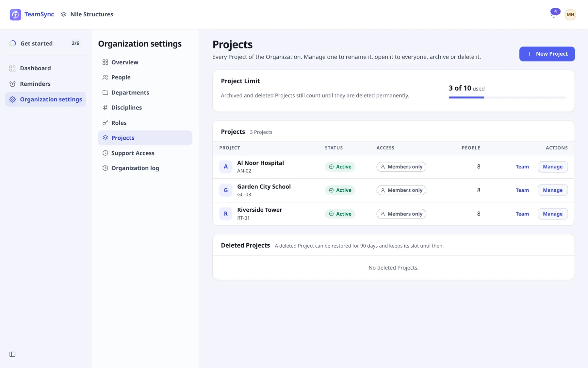This screenshot has width=588, height=368.
Task: Click Members only badge for Garden City School
Action: [x=401, y=190]
